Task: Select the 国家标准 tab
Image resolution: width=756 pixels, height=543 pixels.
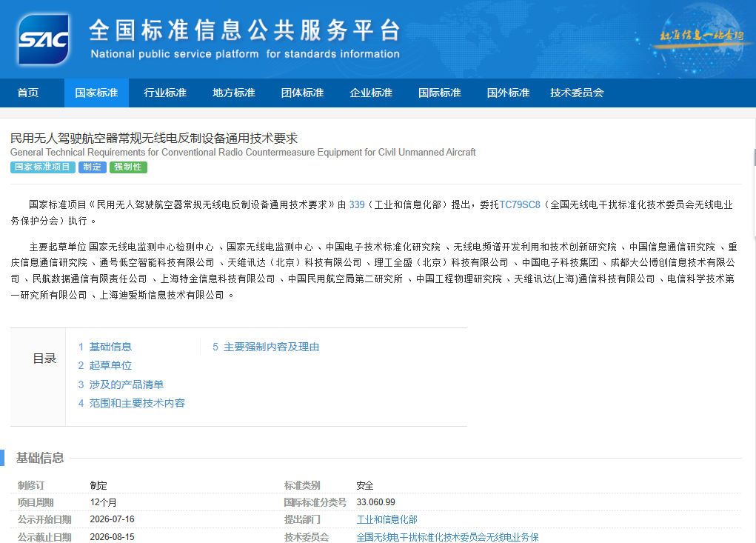Action: 96,93
